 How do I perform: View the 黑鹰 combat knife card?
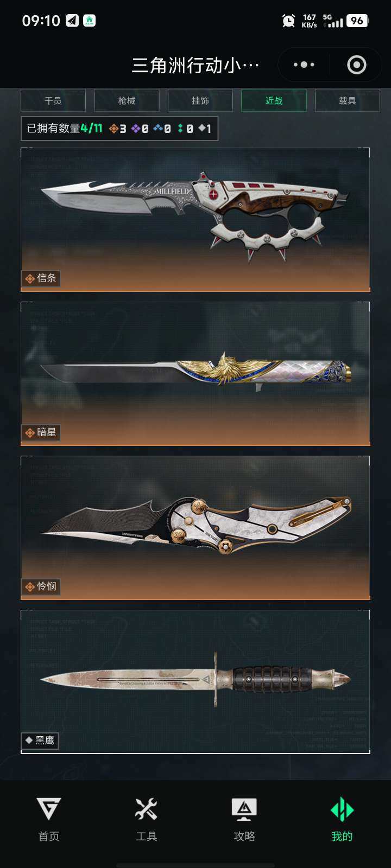pyautogui.click(x=195, y=682)
